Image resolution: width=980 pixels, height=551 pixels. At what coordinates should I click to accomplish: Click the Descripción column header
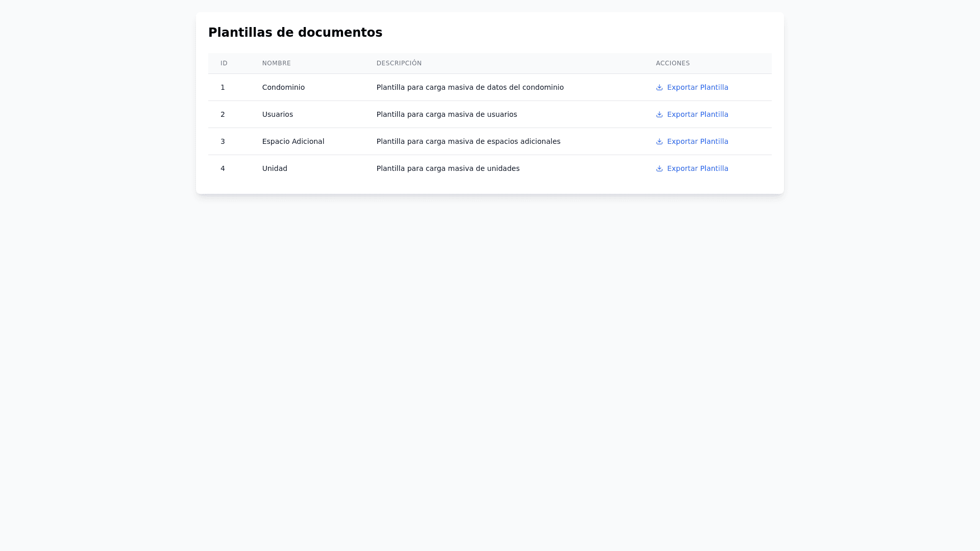[x=399, y=63]
